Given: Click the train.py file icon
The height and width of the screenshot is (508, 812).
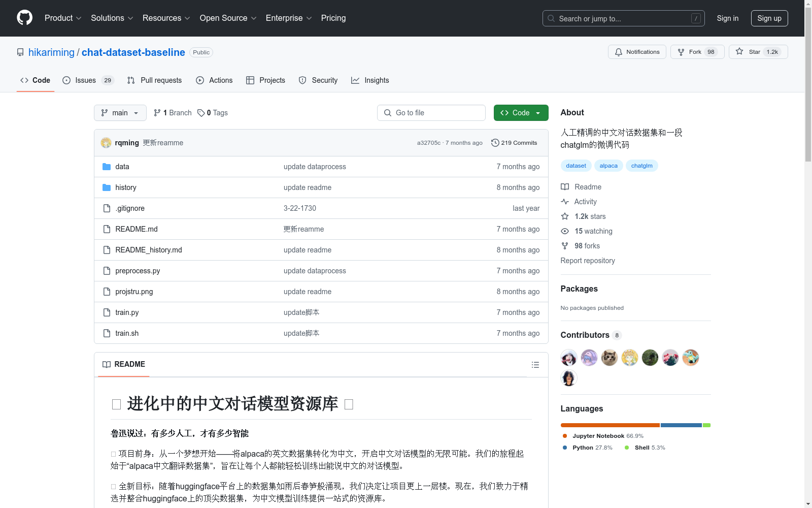Looking at the screenshot, I should coord(107,312).
